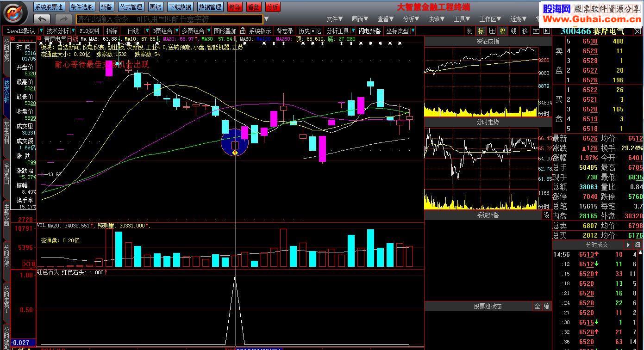Viewport: 644px width, 350px height.
Task: Select the 移 move icon
Action: point(525,31)
